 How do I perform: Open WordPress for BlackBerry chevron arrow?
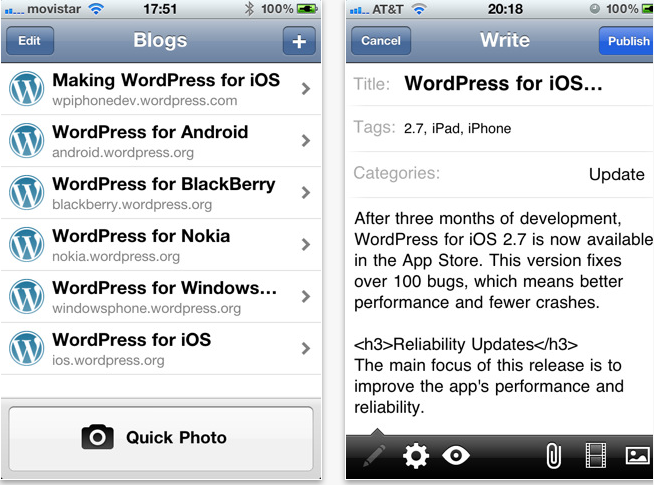(306, 192)
